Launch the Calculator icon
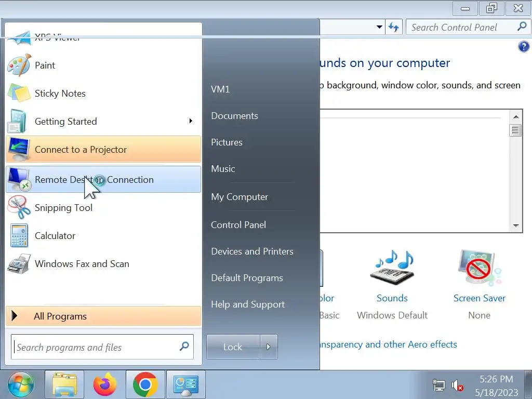 (x=19, y=235)
